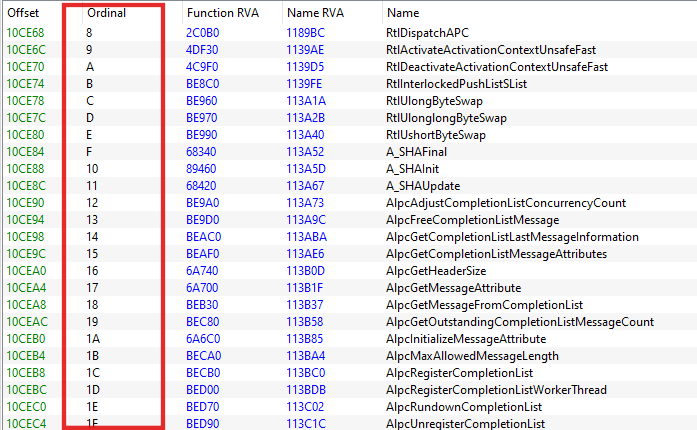
Task: Click Name RVA value 113BA4
Action: click(x=306, y=355)
